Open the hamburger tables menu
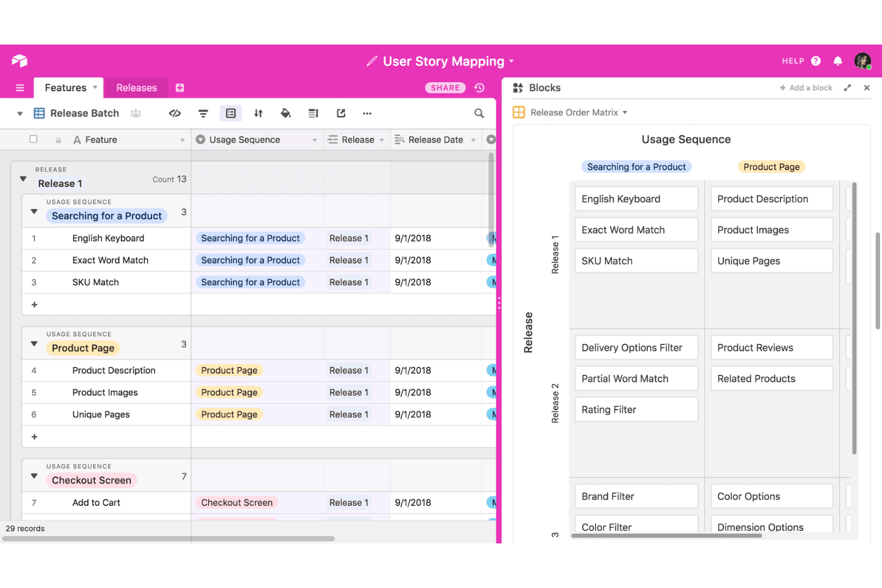Image resolution: width=882 pixels, height=588 pixels. [x=20, y=88]
